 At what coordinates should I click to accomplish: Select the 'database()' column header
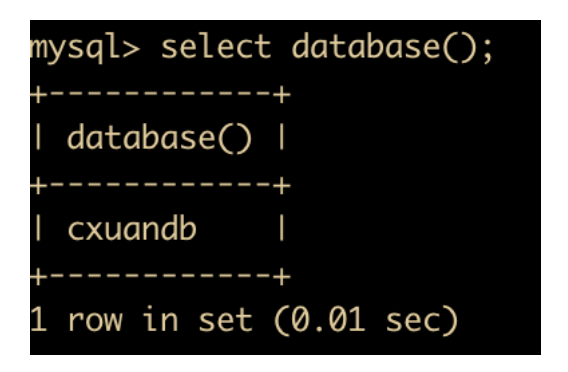coord(159,138)
